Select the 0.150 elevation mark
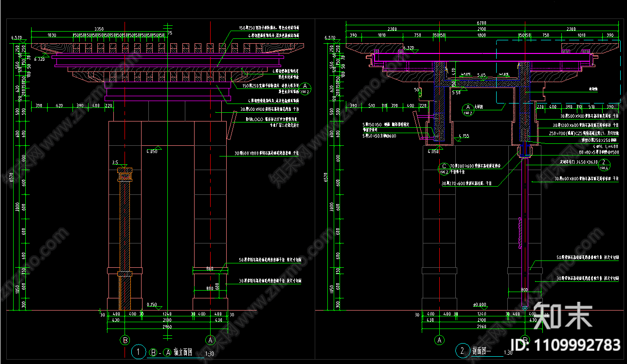 (x=153, y=305)
